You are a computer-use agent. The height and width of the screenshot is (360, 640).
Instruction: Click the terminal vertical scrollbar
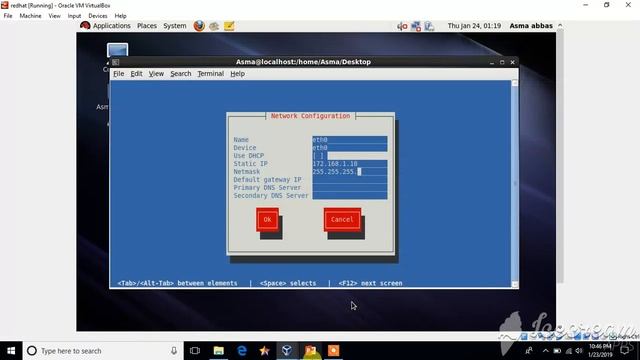[515, 184]
